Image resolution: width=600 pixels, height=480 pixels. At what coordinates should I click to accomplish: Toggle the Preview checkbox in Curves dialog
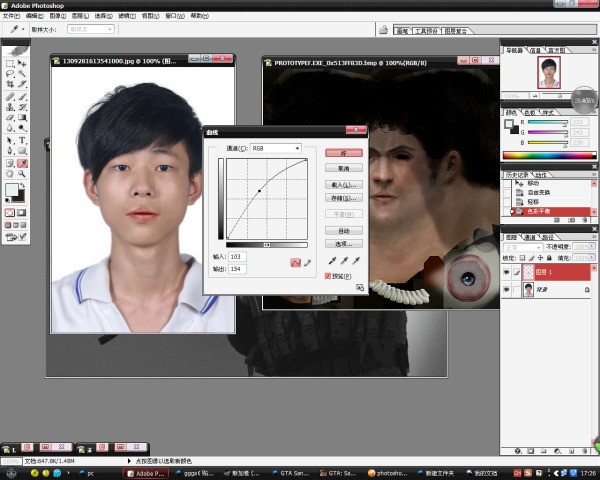pyautogui.click(x=328, y=276)
